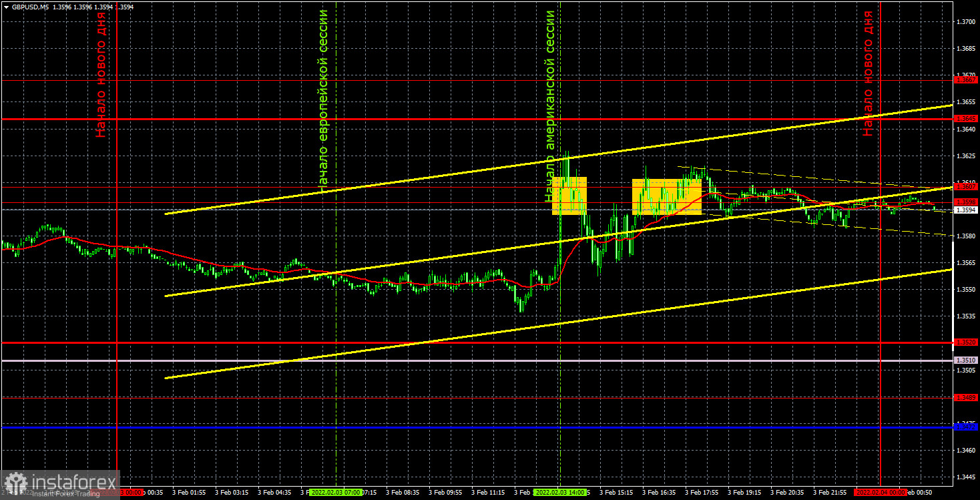
Task: Click the '3 Feb 09:55' time axis label
Action: pos(445,493)
